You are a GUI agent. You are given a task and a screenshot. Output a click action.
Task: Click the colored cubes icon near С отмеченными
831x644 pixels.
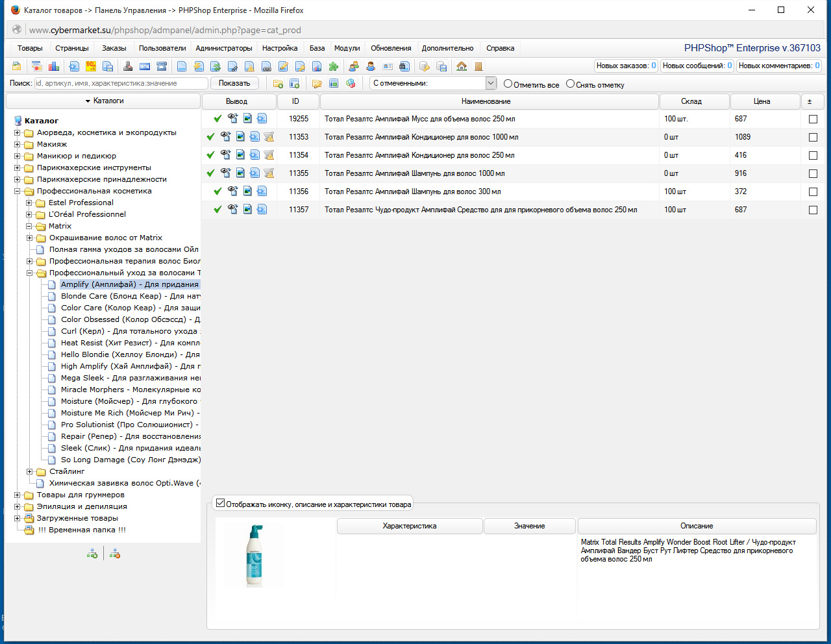point(351,84)
